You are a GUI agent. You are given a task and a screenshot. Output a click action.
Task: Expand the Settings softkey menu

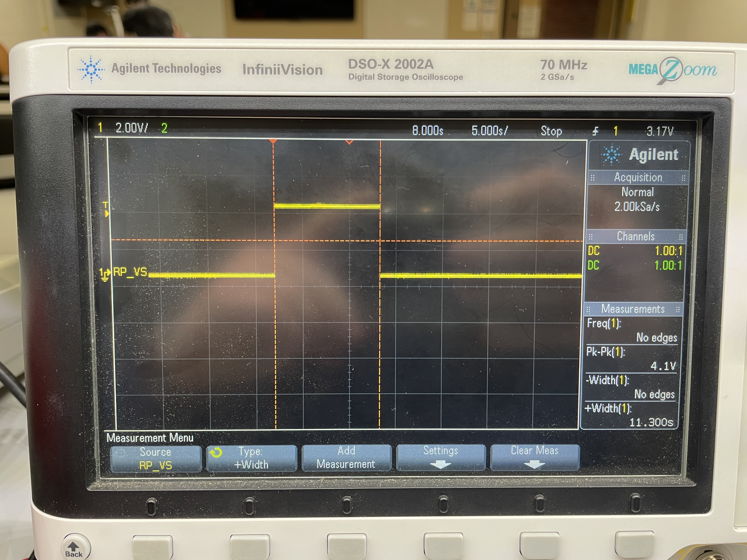pos(441,457)
